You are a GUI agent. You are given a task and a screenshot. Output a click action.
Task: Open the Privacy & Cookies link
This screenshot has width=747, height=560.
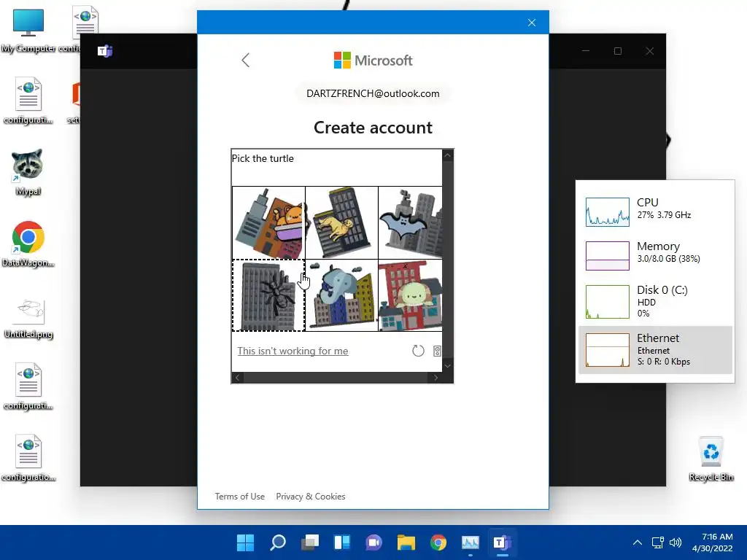pyautogui.click(x=311, y=496)
